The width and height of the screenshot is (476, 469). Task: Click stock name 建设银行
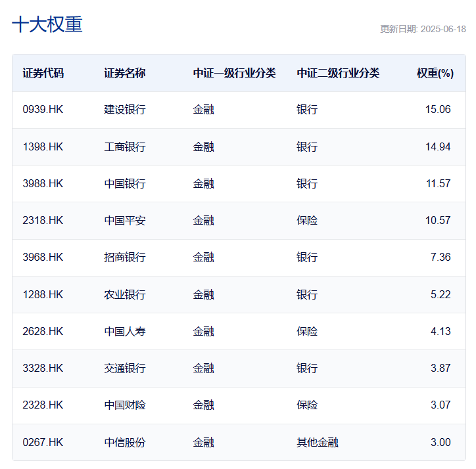click(x=125, y=109)
